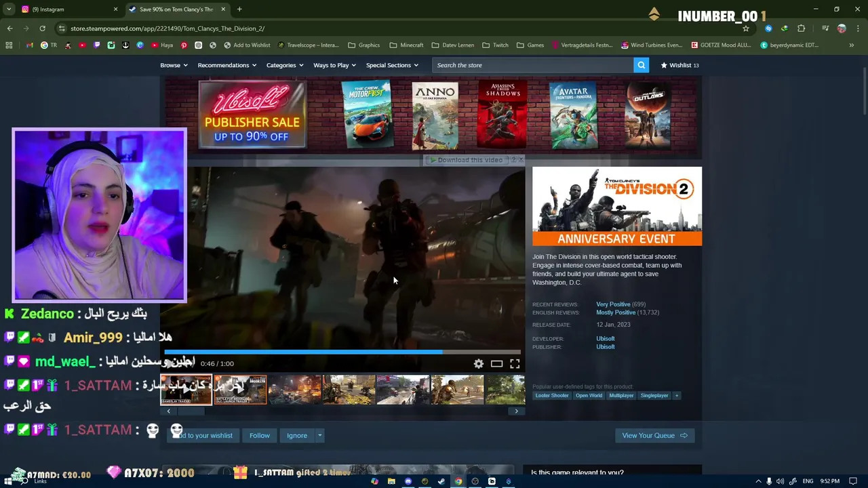
Task: Add another tag with the plus button
Action: click(x=676, y=396)
